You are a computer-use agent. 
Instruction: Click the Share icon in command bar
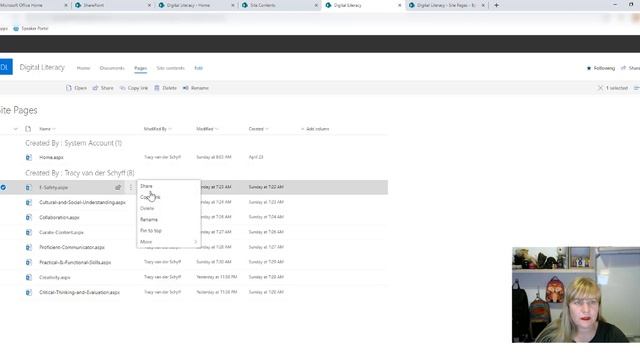coord(95,88)
